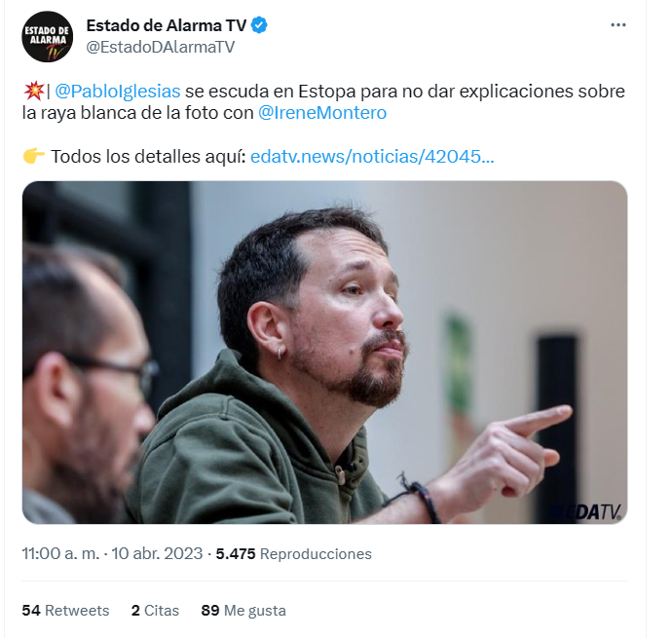This screenshot has width=672, height=638.
Task: Show the 89 Me gusta list
Action: [243, 610]
